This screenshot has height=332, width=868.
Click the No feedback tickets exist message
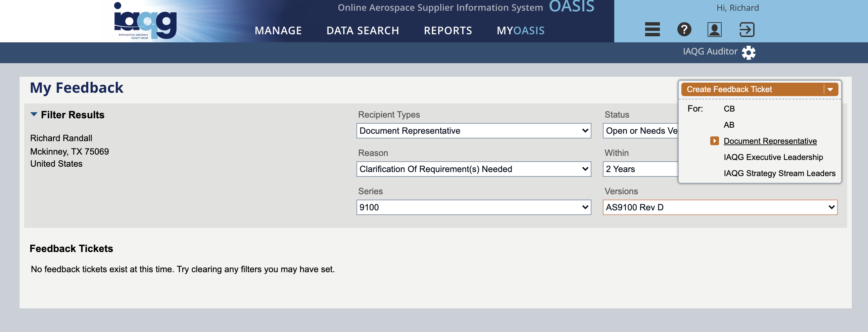tap(183, 269)
